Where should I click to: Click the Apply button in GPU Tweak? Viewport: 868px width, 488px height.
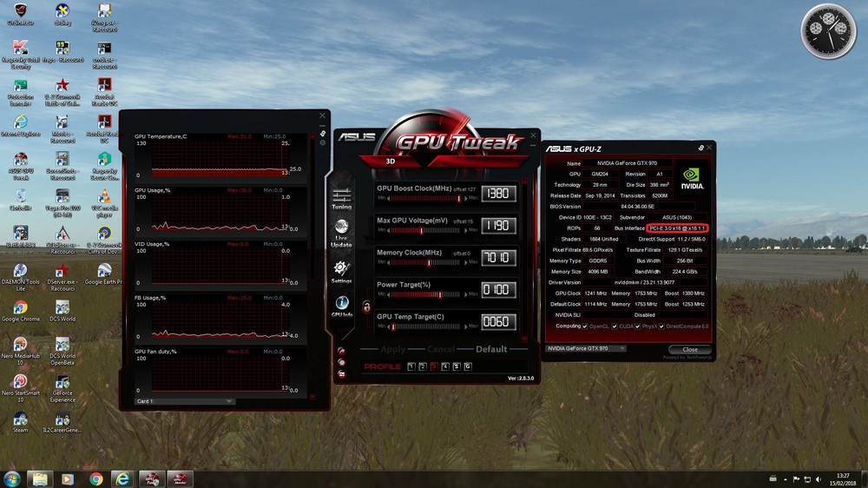click(393, 349)
